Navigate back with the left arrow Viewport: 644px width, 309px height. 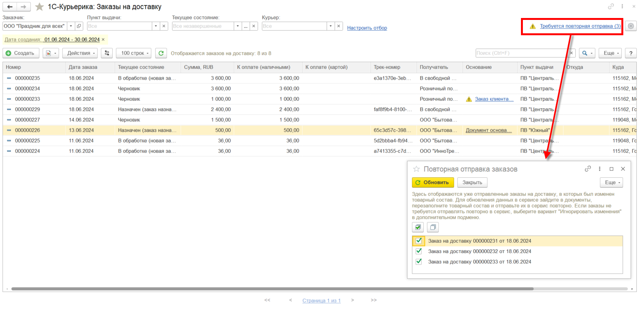click(10, 7)
